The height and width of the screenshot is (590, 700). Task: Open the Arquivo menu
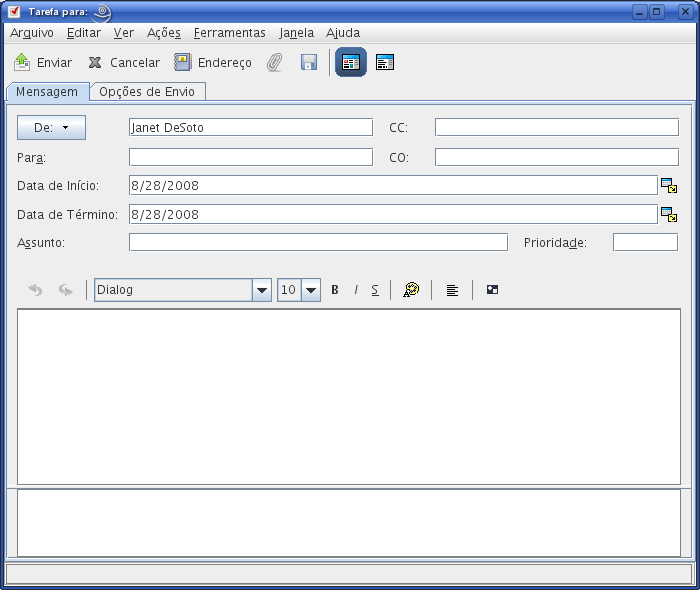tap(32, 33)
